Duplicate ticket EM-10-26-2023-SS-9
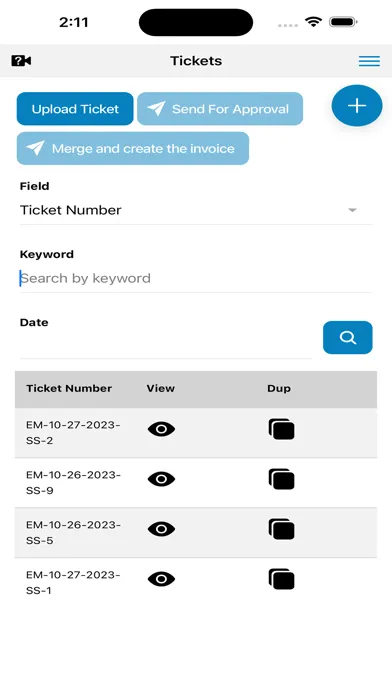Screen dimensions: 392x696 coord(281,479)
